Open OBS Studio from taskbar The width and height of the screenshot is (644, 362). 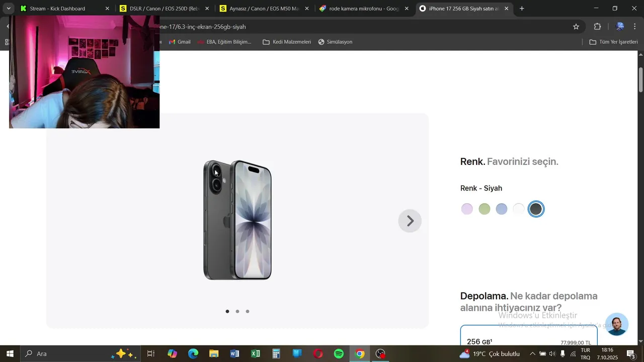pyautogui.click(x=381, y=354)
